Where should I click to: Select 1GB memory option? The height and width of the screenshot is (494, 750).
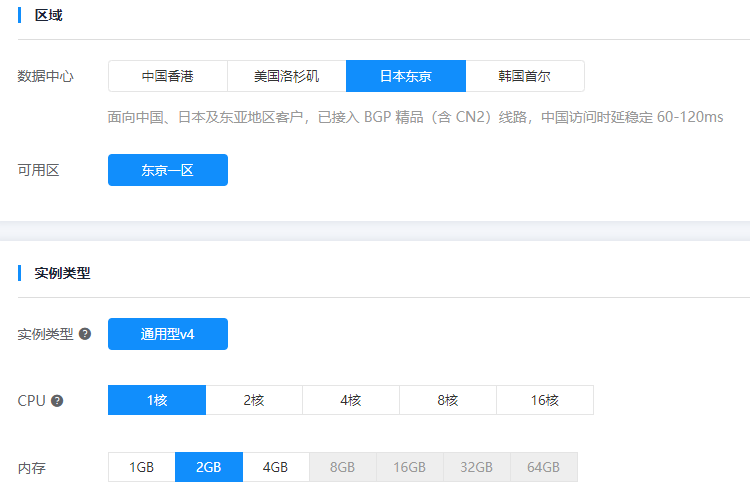coord(141,467)
